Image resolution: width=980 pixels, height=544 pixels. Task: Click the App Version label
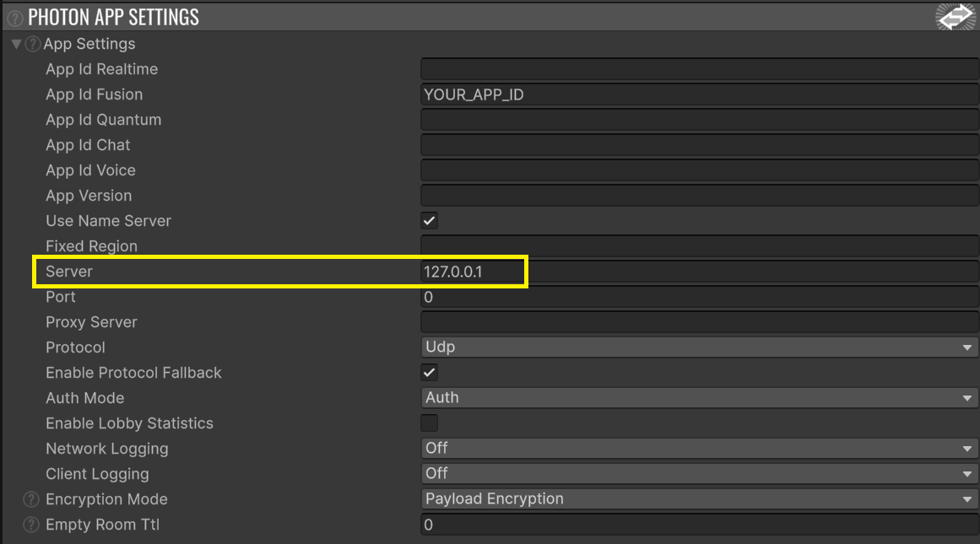[x=89, y=196]
